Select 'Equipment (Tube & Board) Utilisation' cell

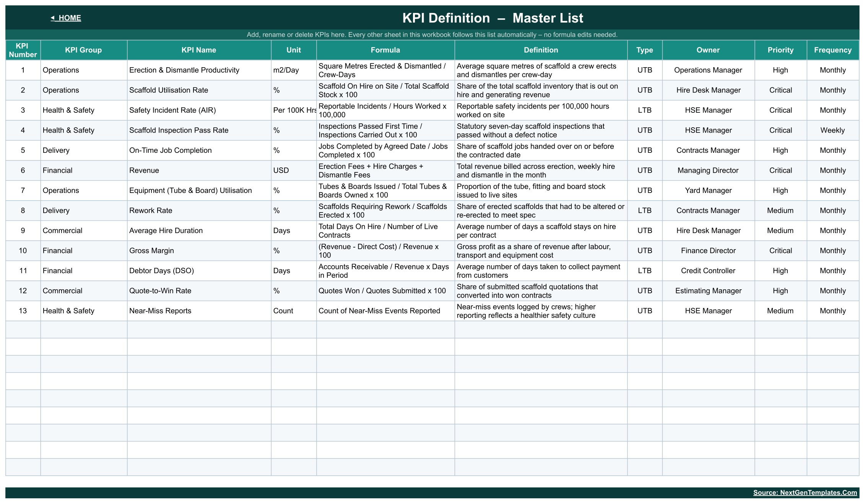click(x=199, y=191)
